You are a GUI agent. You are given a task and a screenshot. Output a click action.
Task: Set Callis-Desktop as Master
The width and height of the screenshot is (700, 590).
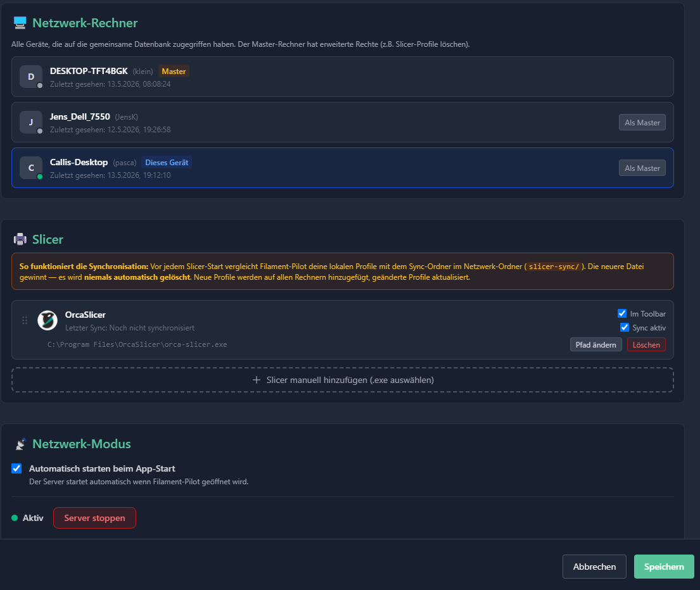pos(642,168)
